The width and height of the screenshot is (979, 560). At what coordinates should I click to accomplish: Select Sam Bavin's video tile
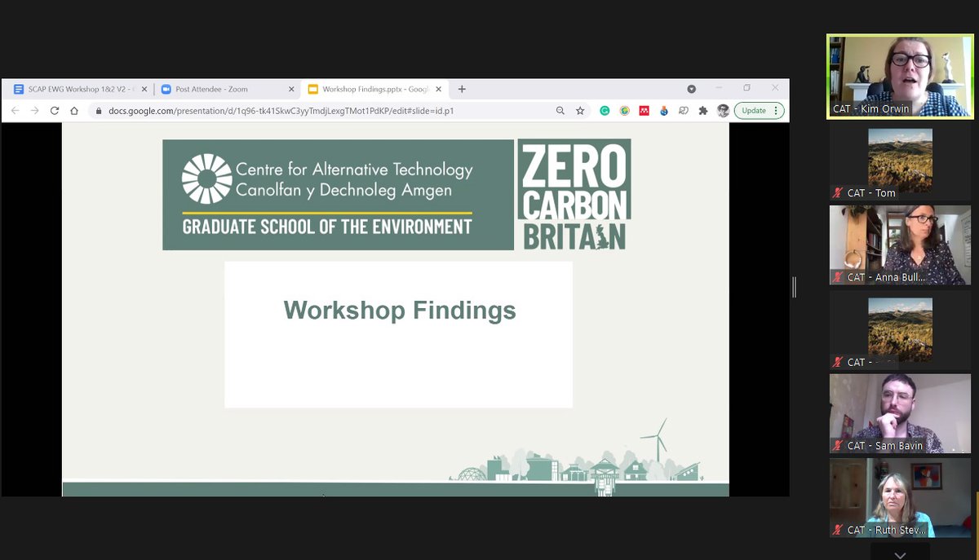(900, 413)
